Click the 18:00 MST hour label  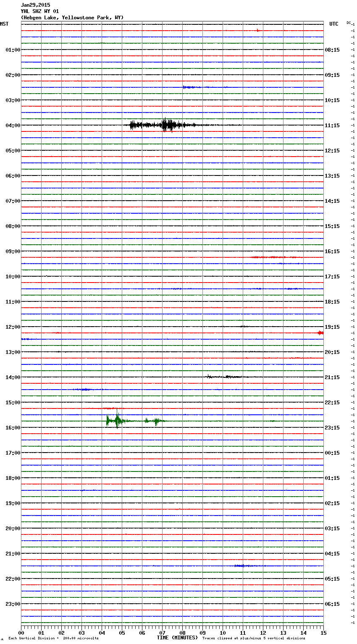(13, 478)
